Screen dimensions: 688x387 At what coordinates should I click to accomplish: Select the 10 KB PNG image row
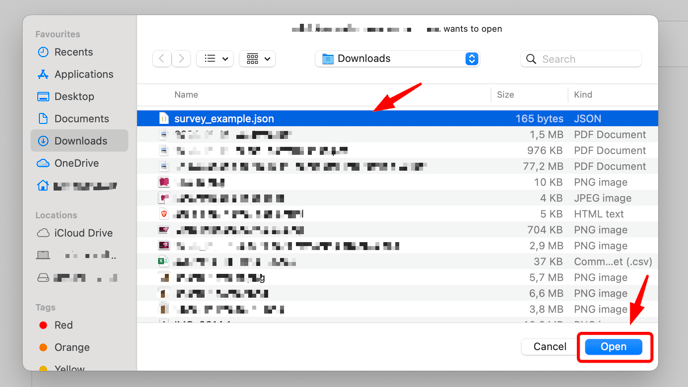coord(398,182)
